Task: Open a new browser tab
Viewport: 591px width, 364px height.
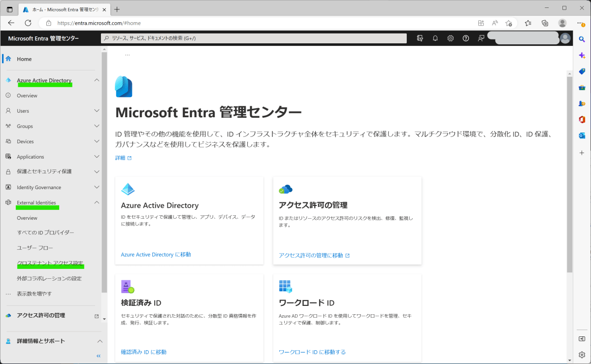Action: tap(117, 9)
